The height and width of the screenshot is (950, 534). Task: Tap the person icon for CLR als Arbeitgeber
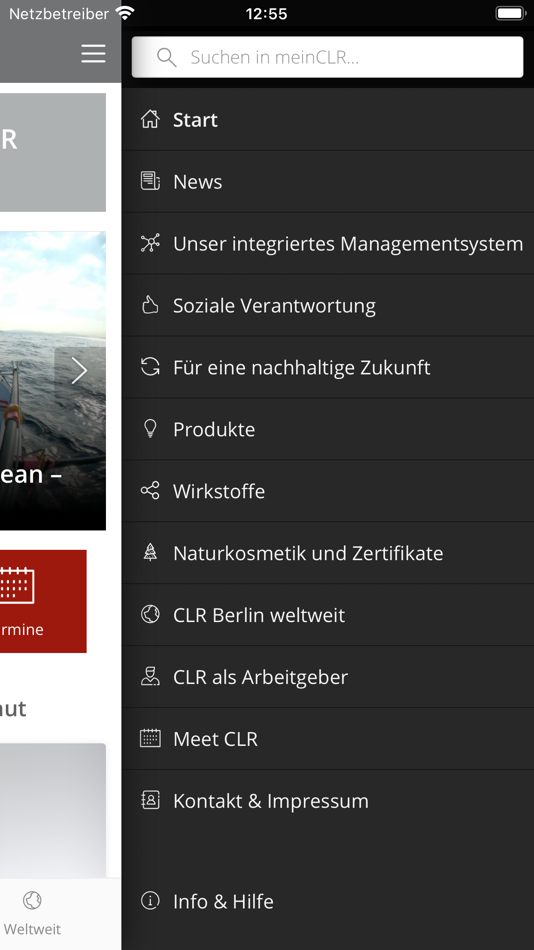150,676
